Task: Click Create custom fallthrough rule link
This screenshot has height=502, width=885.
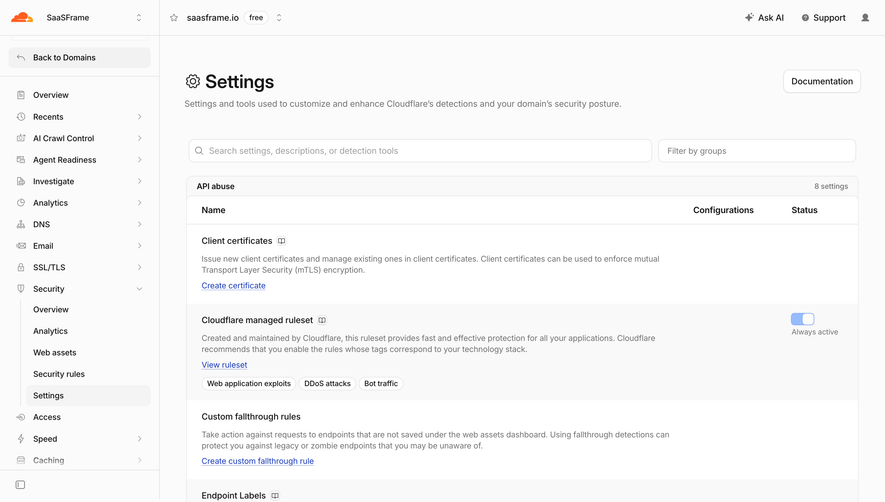Action: [257, 461]
